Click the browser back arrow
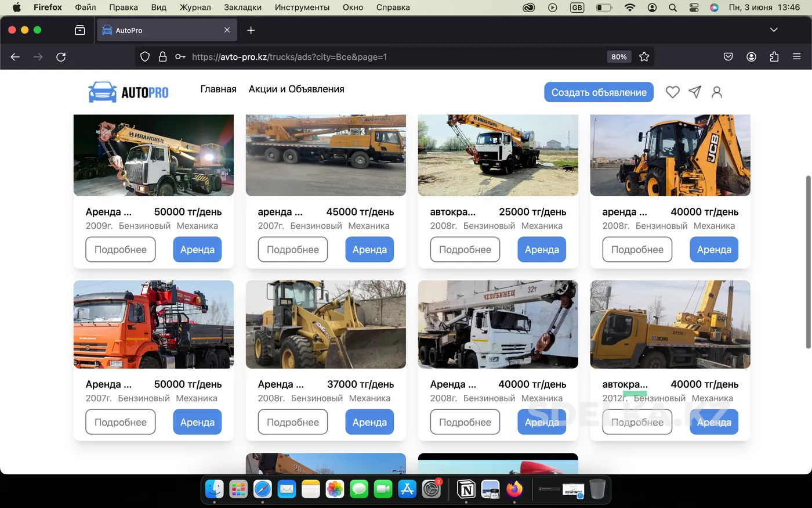 click(x=16, y=57)
